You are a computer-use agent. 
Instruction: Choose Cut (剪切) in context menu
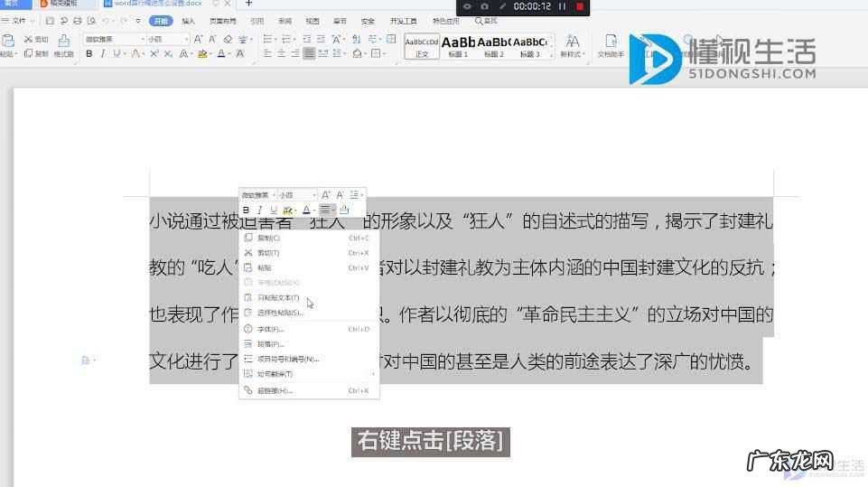(309, 253)
